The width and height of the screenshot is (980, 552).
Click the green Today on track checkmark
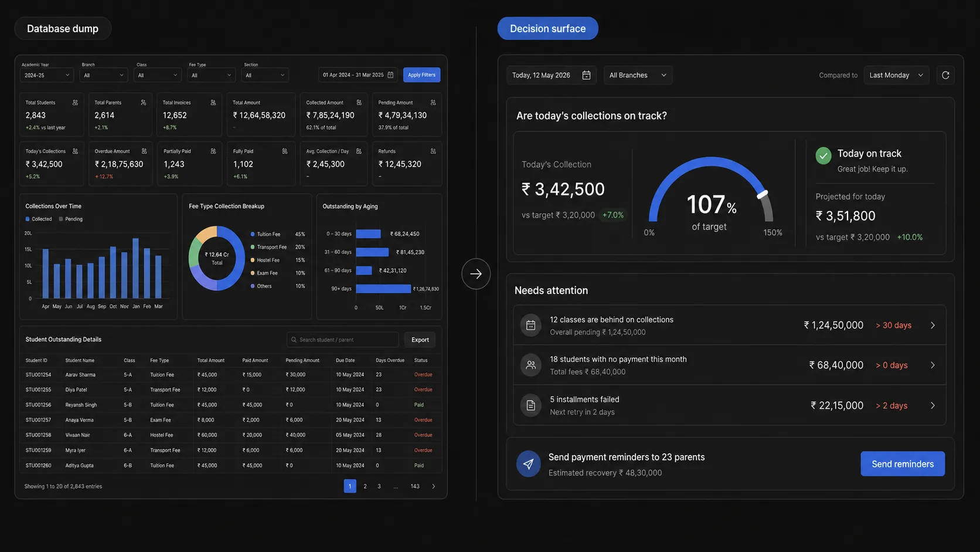(824, 155)
